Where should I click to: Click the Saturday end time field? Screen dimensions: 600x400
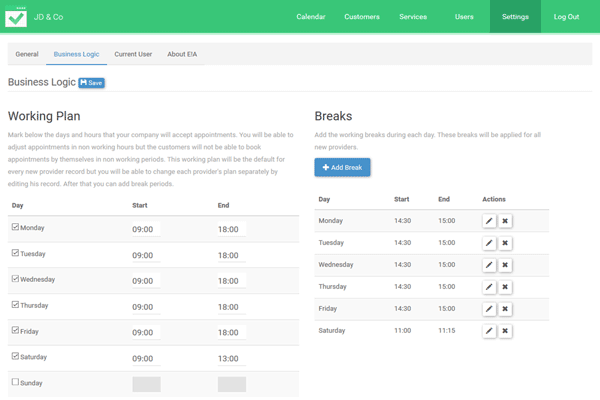click(x=231, y=358)
